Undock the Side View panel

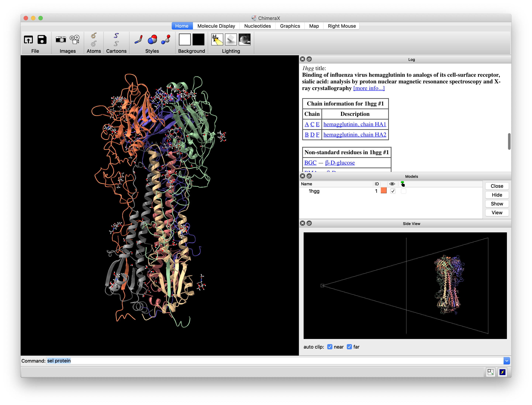[309, 223]
